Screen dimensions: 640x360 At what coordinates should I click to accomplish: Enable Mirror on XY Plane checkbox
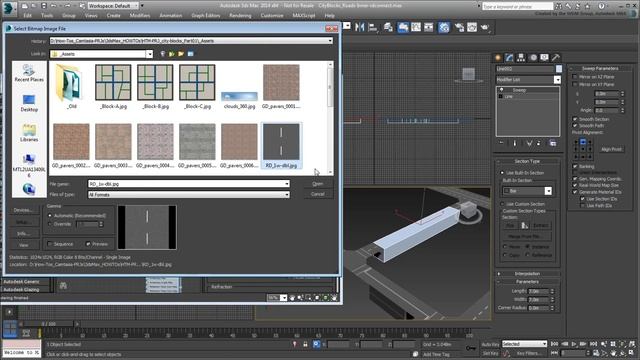point(575,84)
